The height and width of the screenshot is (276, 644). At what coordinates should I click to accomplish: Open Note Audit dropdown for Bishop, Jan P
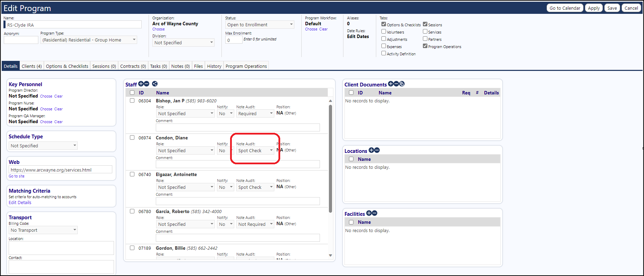click(x=255, y=113)
